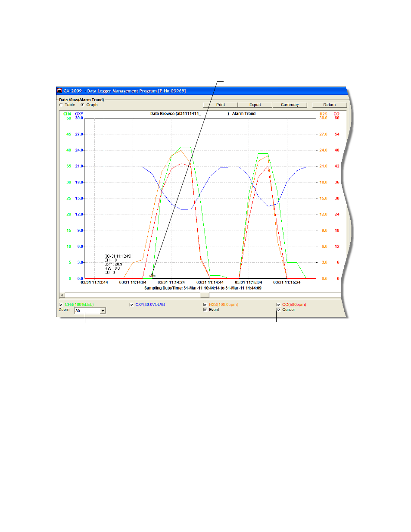This screenshot has width=411, height=532.
Task: Open the Zoom dropdown arrow
Action: coord(103,311)
